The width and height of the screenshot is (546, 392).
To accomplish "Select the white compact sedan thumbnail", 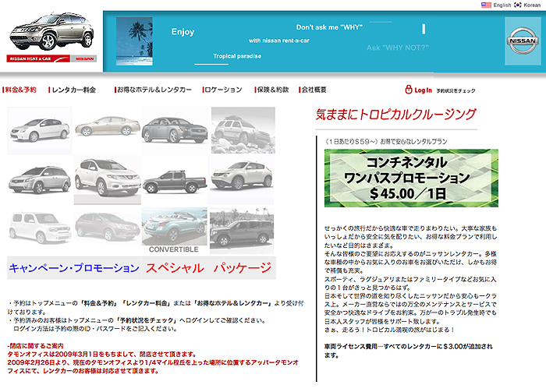I will click(39, 130).
